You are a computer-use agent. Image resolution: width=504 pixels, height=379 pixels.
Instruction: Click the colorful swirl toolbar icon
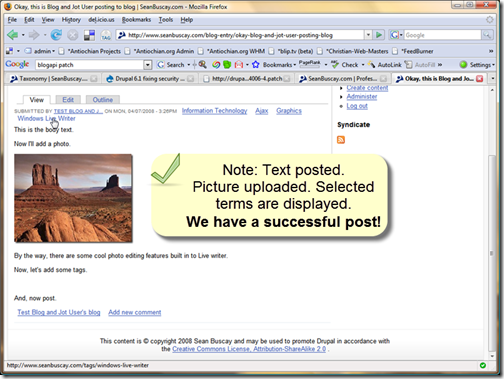(216, 65)
